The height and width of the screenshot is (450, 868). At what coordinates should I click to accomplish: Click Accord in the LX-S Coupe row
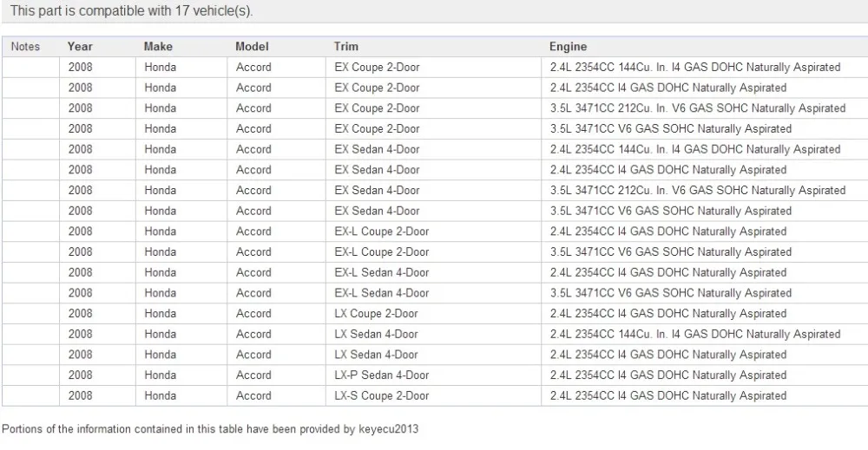point(253,395)
